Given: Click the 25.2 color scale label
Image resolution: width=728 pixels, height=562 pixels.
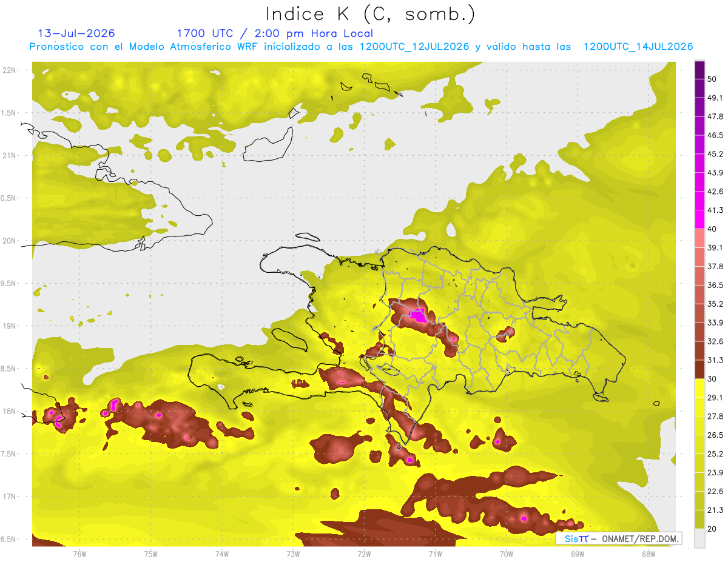Looking at the screenshot, I should (715, 453).
